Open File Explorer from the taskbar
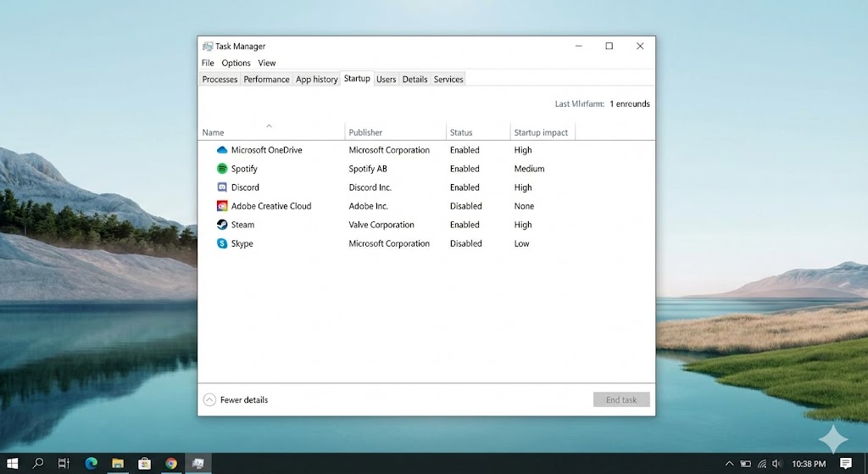 (118, 463)
